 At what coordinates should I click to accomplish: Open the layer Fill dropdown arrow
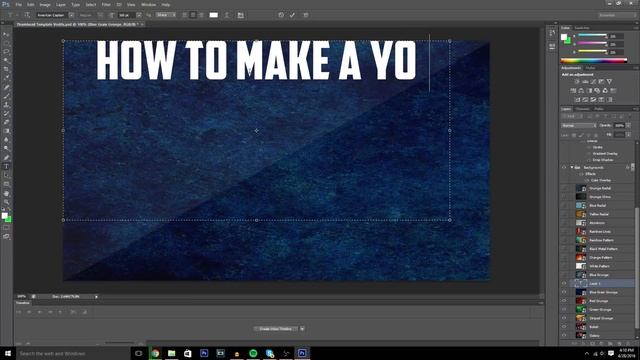pyautogui.click(x=629, y=135)
